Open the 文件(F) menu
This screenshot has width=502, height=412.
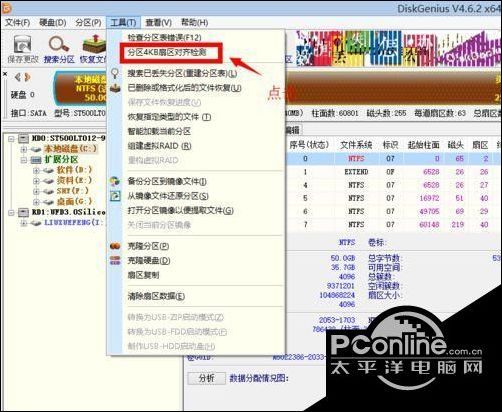tap(17, 22)
